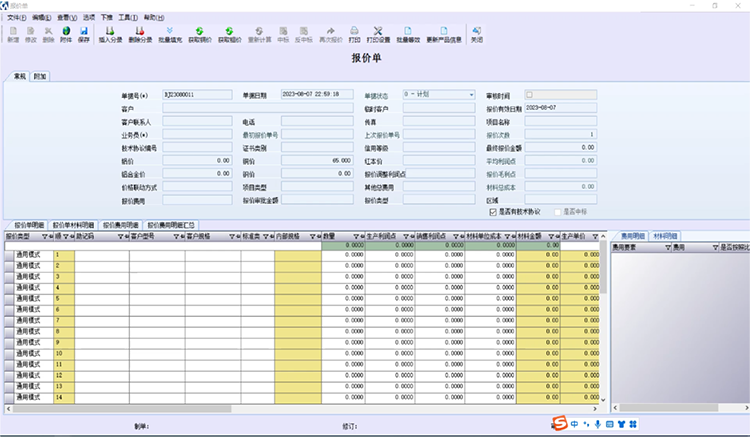Run 批量填充 batch fill
Screen dimensions: 750x437
(170, 34)
